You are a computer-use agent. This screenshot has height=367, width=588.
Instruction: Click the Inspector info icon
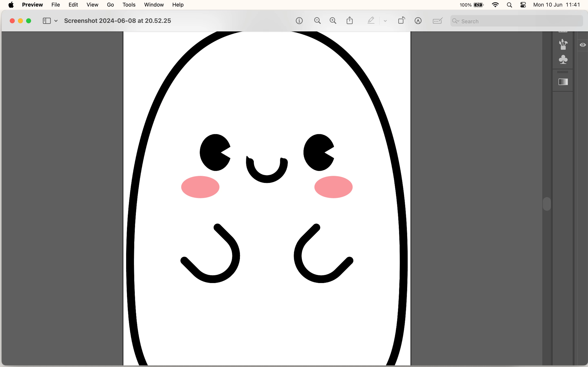point(299,21)
